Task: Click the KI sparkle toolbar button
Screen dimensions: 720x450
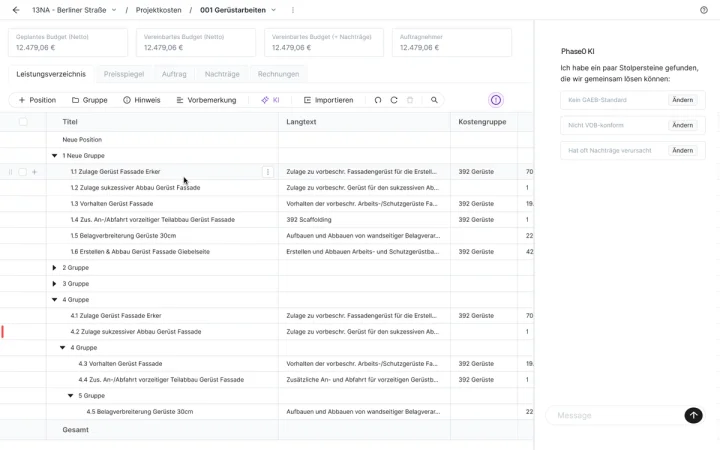Action: [x=270, y=100]
